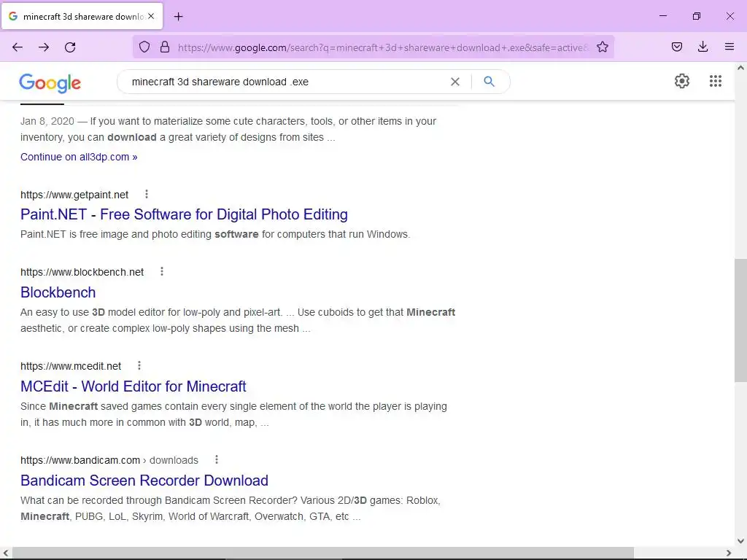Click the Google logo
747x560 pixels.
[x=50, y=83]
